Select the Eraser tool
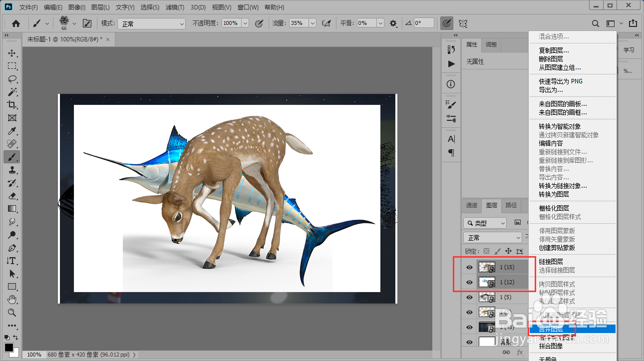The image size is (644, 361). (12, 196)
